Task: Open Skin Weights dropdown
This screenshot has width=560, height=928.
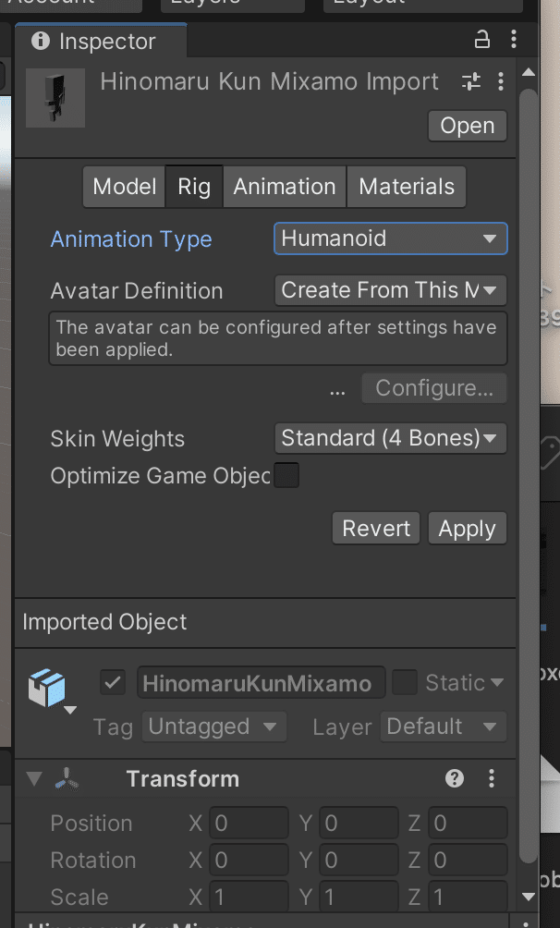Action: click(391, 438)
